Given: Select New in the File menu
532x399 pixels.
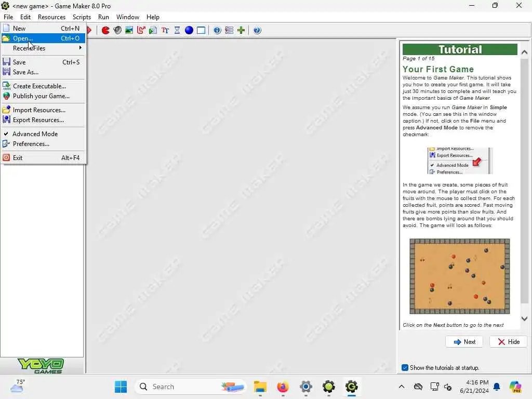Looking at the screenshot, I should (43, 29).
